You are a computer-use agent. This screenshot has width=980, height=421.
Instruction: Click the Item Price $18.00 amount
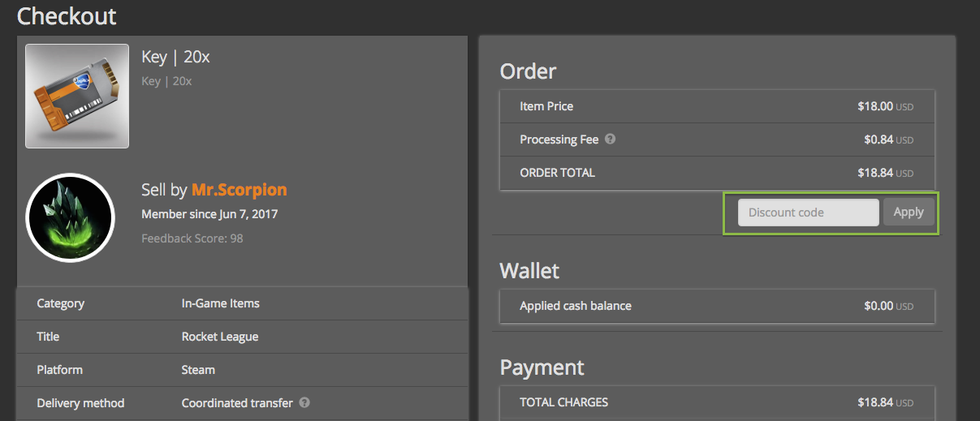[874, 106]
